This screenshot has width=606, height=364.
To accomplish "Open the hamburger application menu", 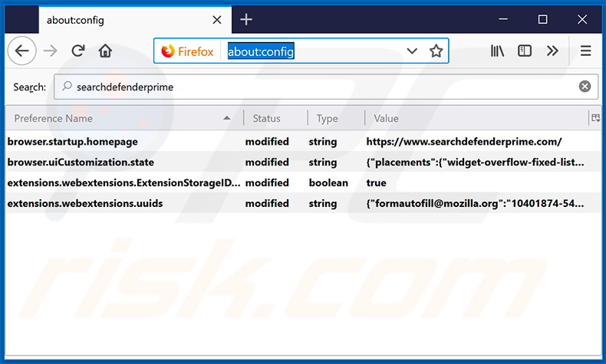I will coord(585,51).
